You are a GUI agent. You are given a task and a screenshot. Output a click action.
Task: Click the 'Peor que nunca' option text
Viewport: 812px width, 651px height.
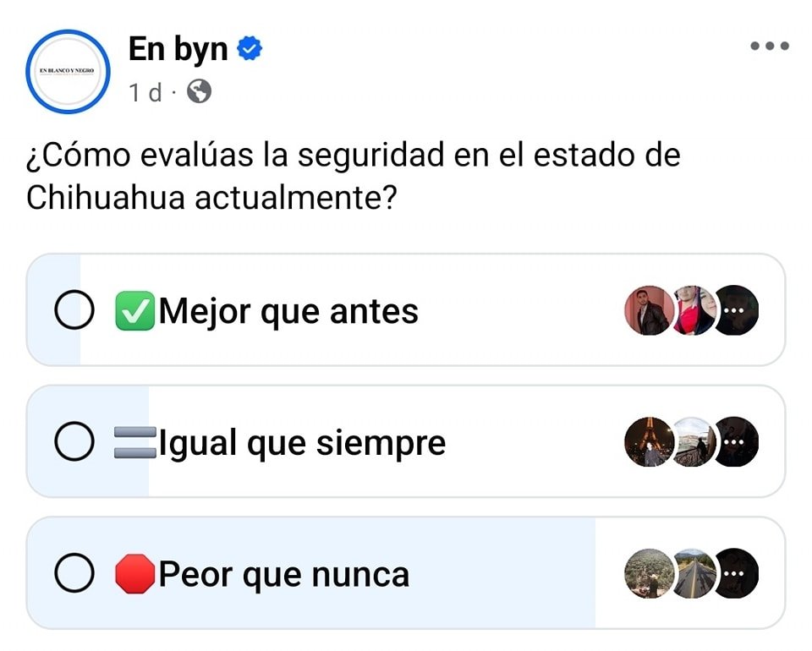(x=284, y=575)
